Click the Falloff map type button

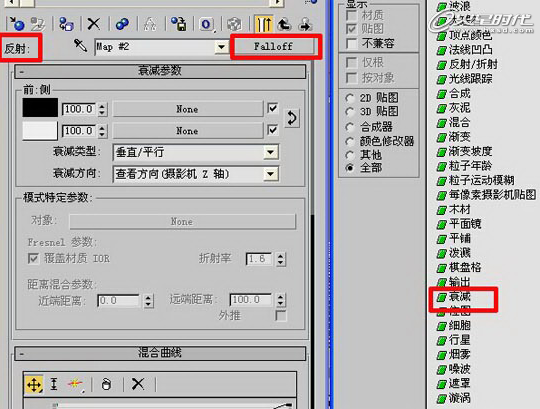274,46
